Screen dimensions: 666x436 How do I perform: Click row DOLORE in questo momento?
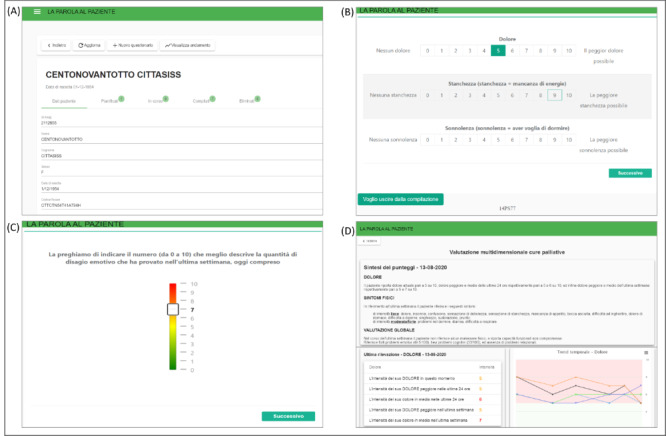pos(432,378)
